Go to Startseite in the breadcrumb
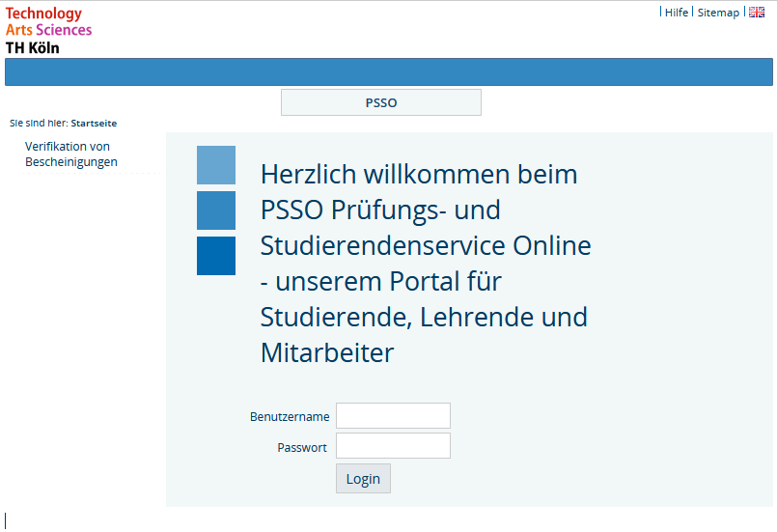The image size is (777, 532). pyautogui.click(x=94, y=124)
